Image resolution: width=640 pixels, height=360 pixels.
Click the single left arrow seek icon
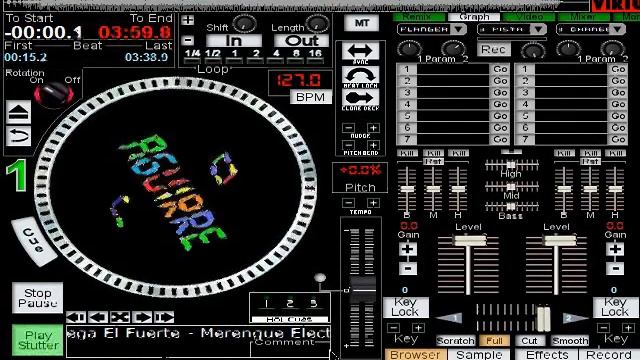(98, 317)
